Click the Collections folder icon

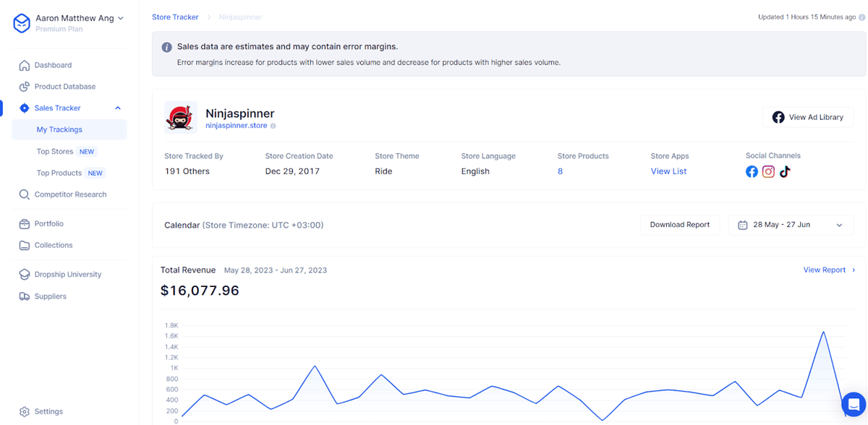(x=25, y=246)
